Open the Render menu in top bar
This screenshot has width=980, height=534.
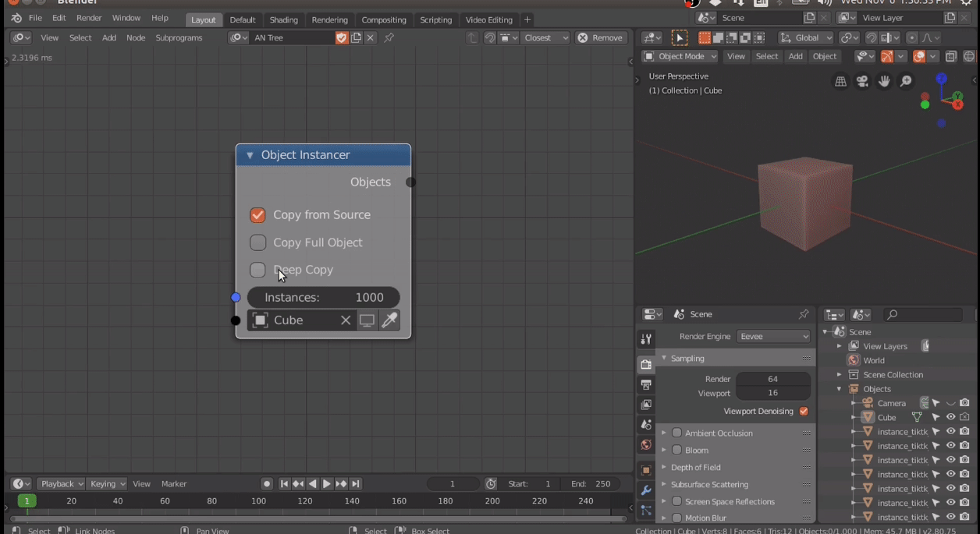(89, 18)
